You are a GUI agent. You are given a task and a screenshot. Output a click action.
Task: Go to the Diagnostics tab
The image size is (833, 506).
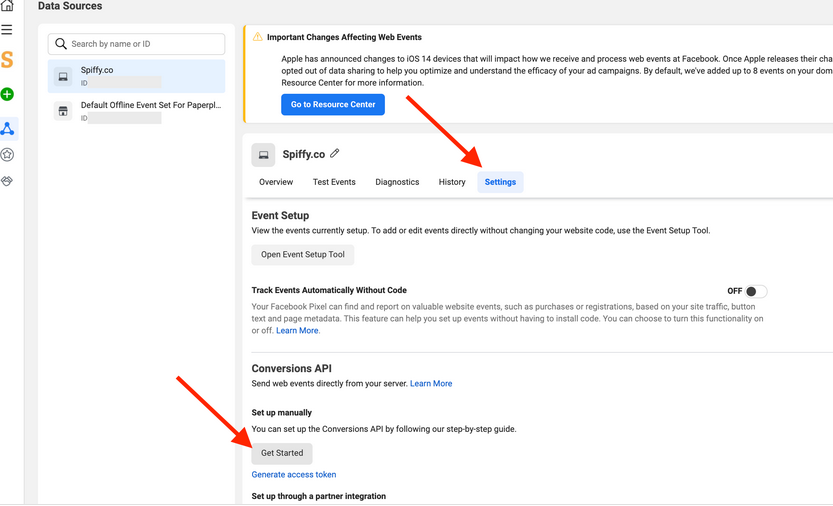(397, 182)
